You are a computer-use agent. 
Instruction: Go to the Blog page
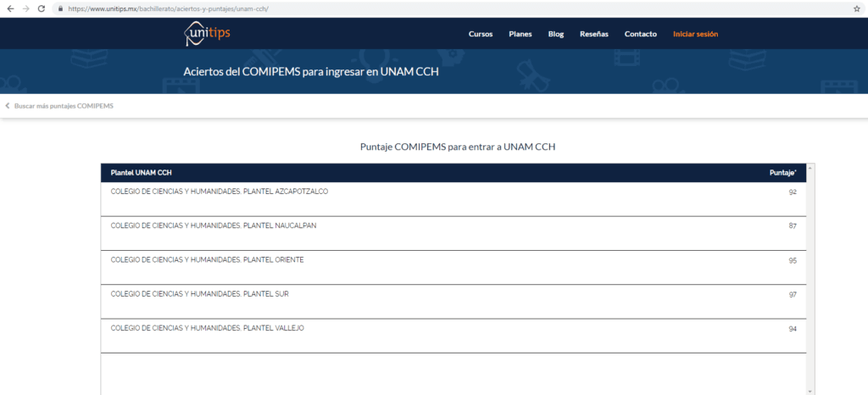tap(555, 34)
